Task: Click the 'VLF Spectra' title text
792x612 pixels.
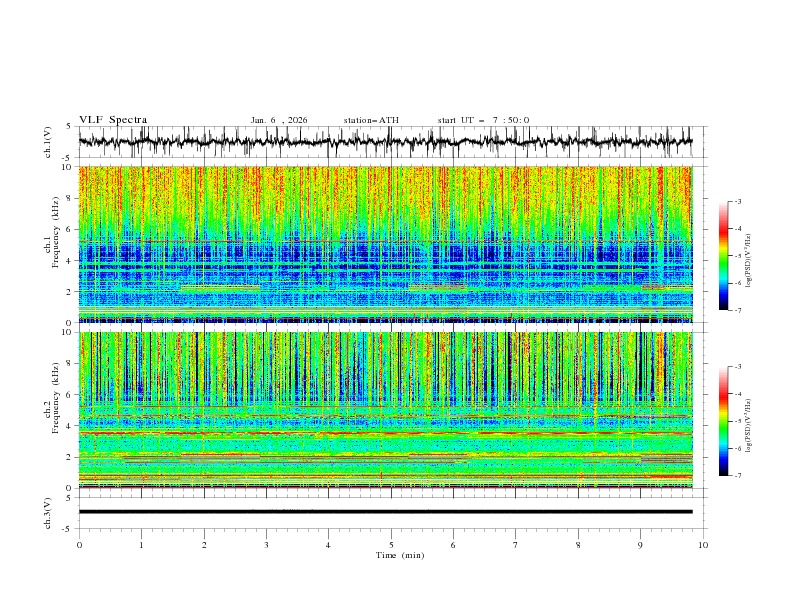Action: coord(113,120)
